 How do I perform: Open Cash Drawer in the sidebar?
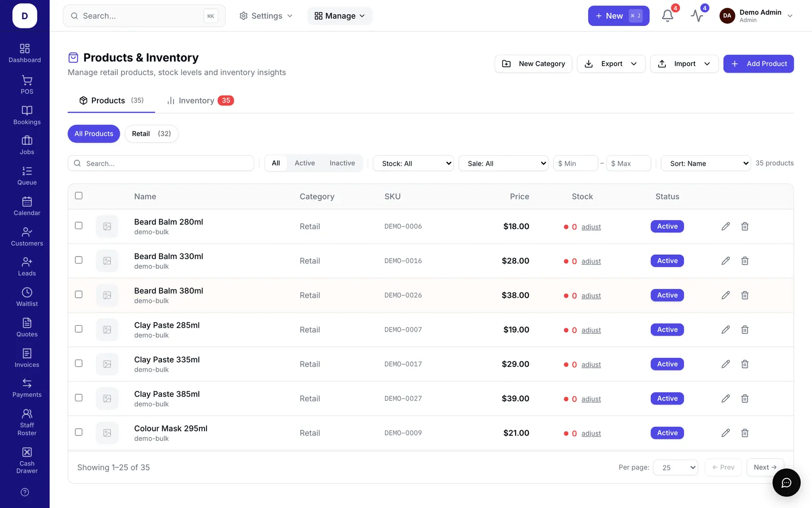pos(27,461)
